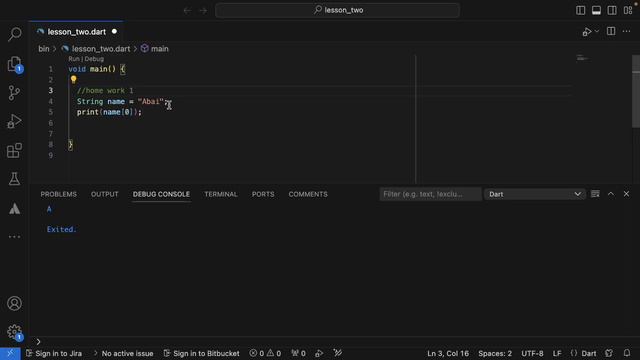Screen dimensions: 640x360
Task: Click the debug console input prompt
Action: (335, 342)
